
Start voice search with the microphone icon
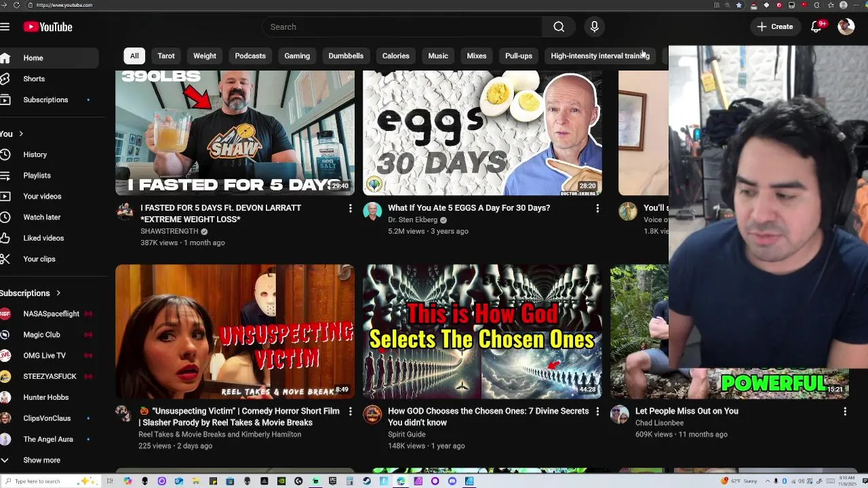click(594, 27)
